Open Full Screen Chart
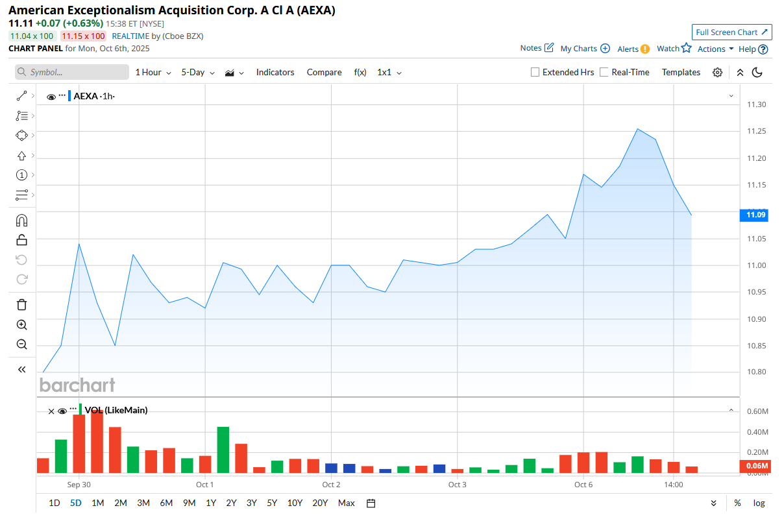The image size is (784, 532). (731, 32)
